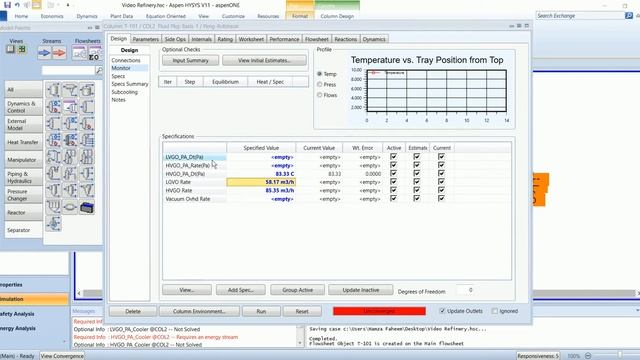This screenshot has width=640, height=360.
Task: Select Subcooling in the Design list
Action: (x=124, y=92)
